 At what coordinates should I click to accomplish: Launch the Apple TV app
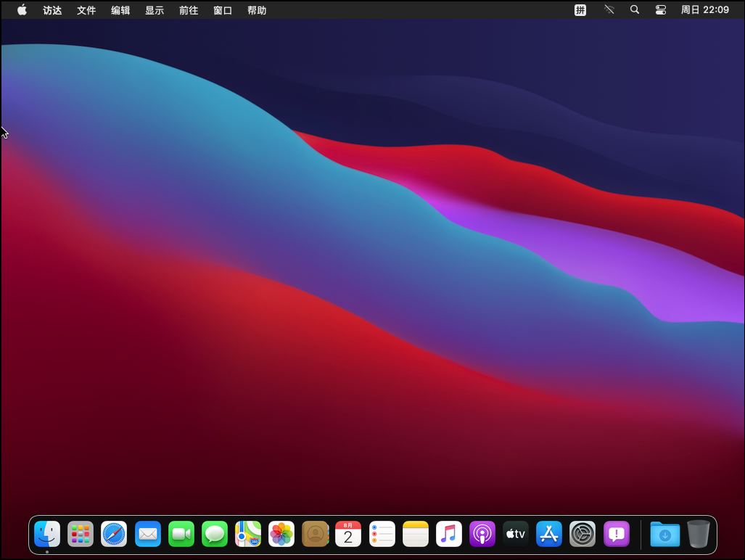click(x=516, y=534)
